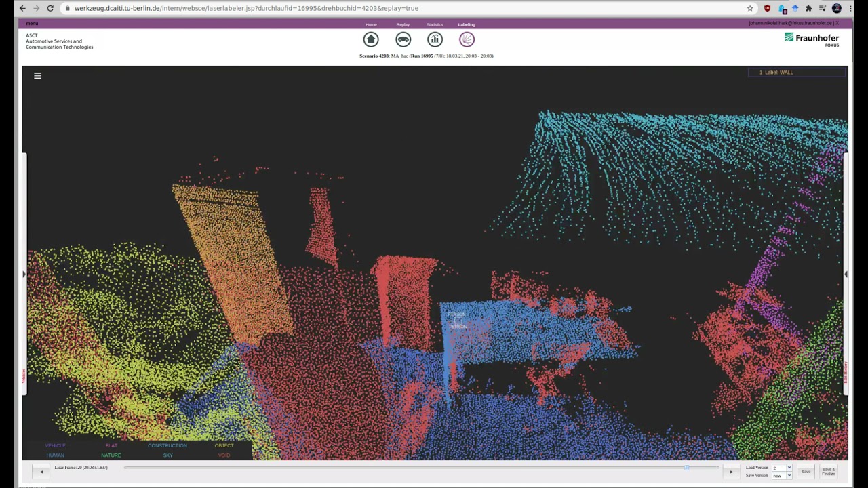
Task: Step to next lidar frame
Action: point(731,472)
